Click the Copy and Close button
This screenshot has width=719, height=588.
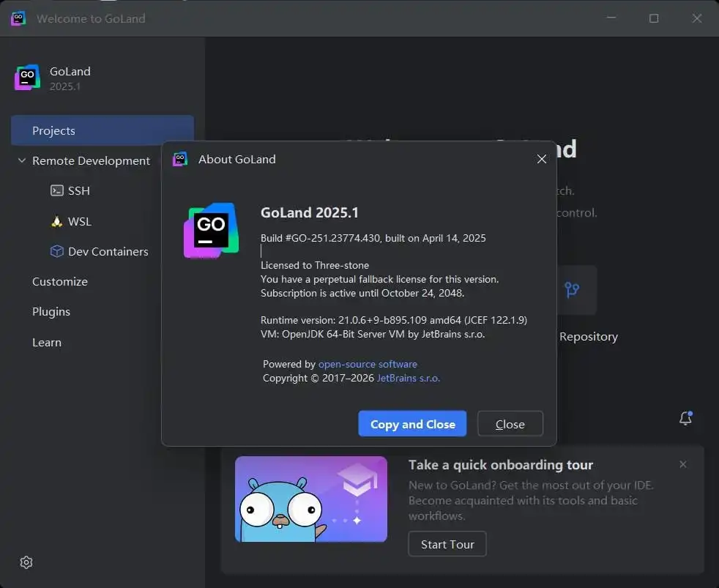coord(412,424)
